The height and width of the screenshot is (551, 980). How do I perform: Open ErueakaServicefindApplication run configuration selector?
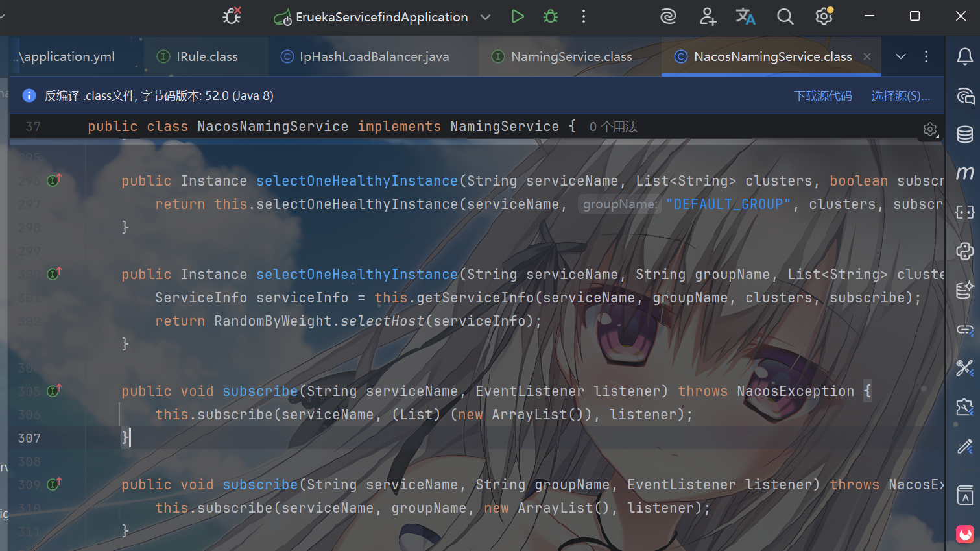[x=381, y=17]
